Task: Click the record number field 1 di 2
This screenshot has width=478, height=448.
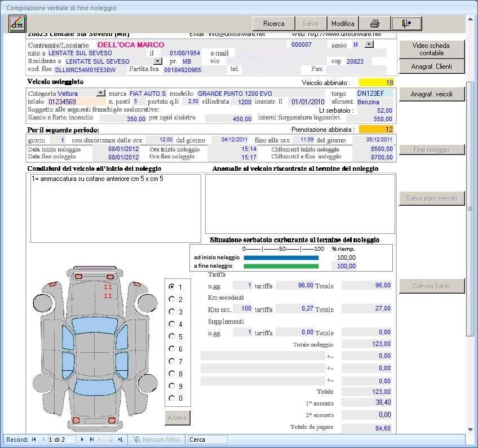Action: [x=61, y=440]
